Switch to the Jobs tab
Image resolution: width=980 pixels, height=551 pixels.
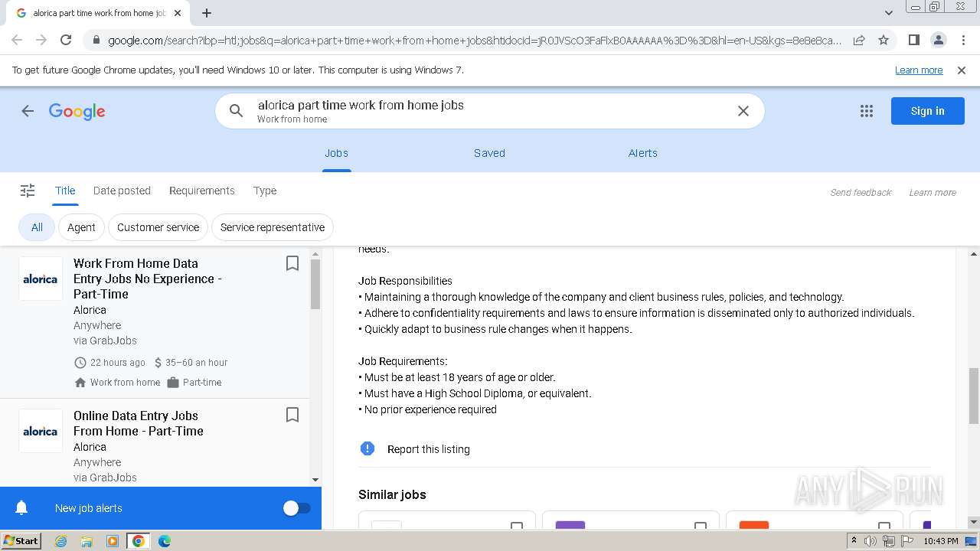click(x=336, y=153)
